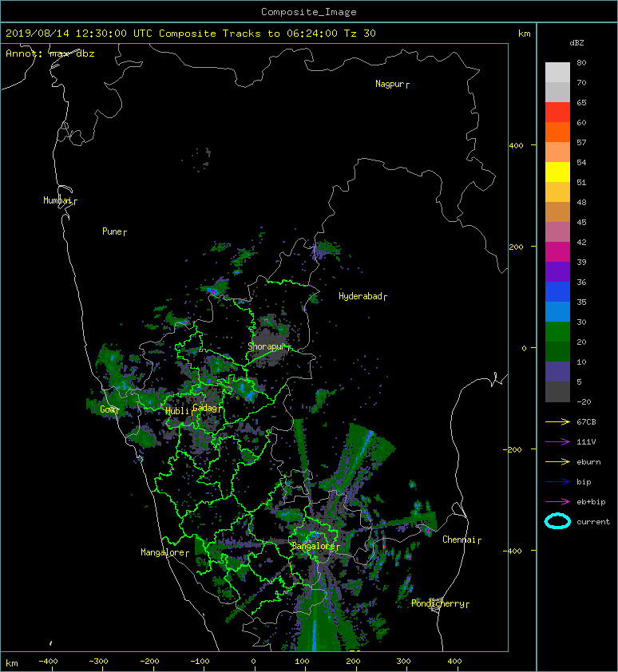Click the Shorapur city label

point(266,346)
